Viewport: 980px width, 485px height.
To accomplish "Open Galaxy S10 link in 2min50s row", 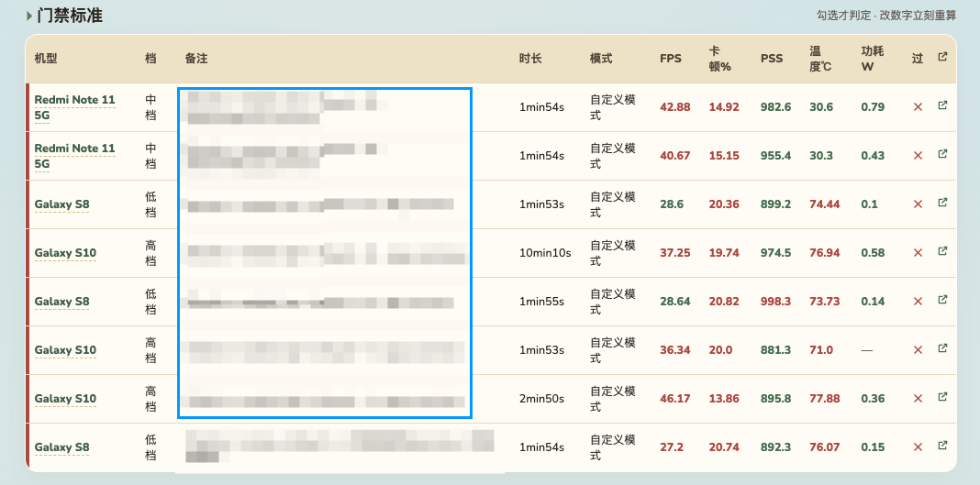I will click(x=65, y=400).
